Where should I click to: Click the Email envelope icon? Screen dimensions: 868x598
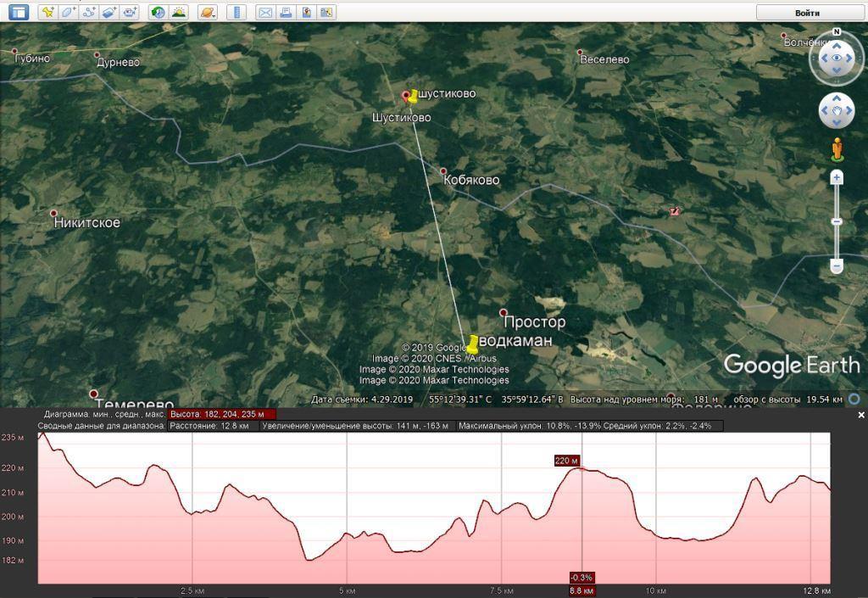265,12
